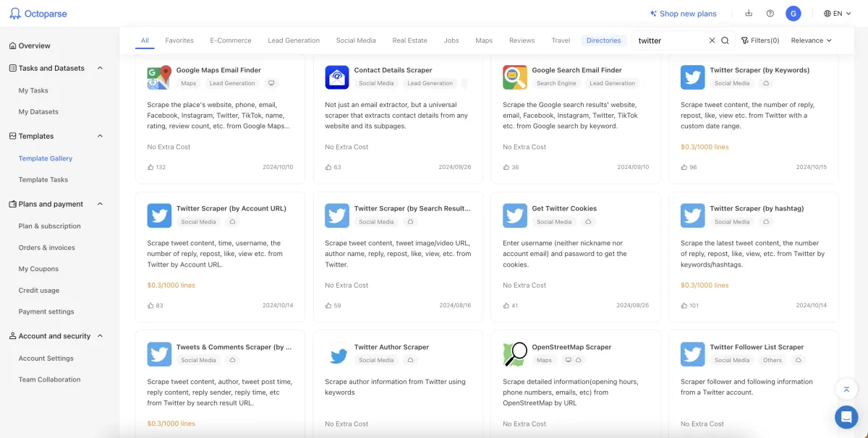
Task: Open the Twitter Follower List Scraper title
Action: tap(757, 347)
